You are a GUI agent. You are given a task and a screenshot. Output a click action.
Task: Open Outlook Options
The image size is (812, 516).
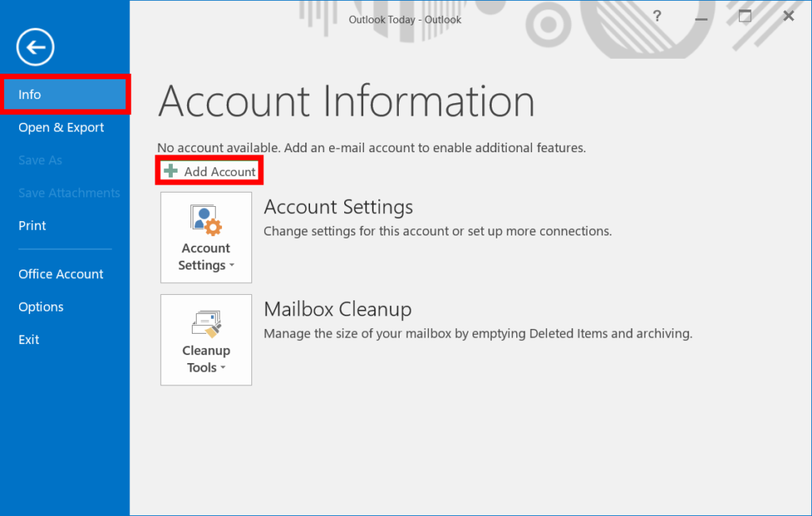[41, 307]
